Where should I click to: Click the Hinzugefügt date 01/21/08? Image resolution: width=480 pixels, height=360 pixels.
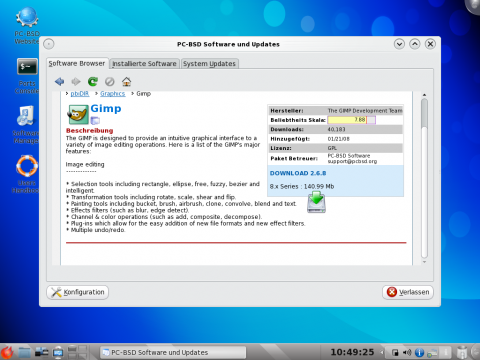(339, 139)
